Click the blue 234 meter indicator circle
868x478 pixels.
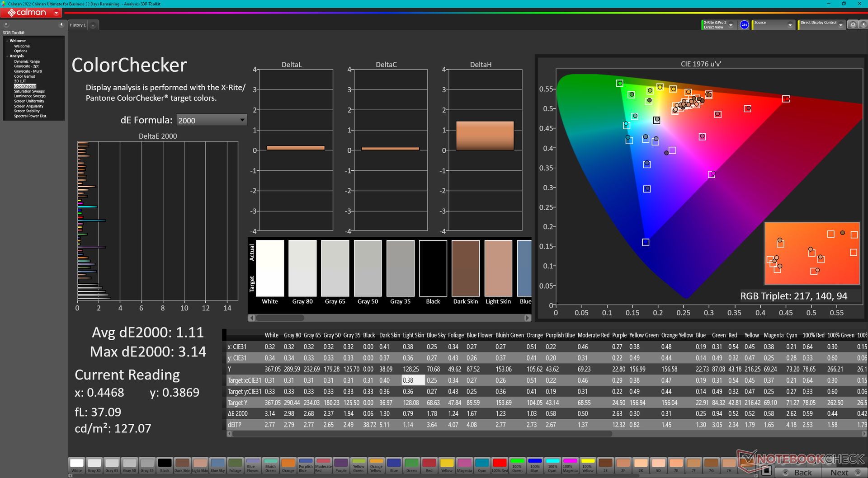tap(744, 25)
